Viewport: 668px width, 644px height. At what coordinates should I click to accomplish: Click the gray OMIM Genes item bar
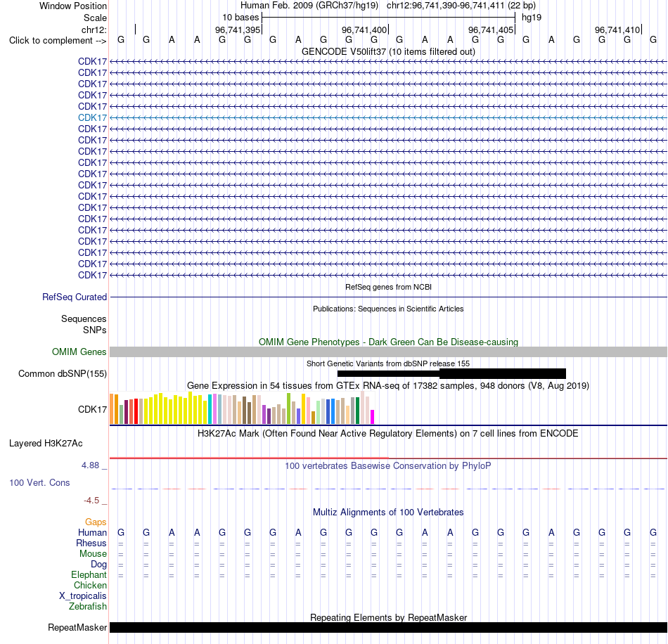pos(388,352)
